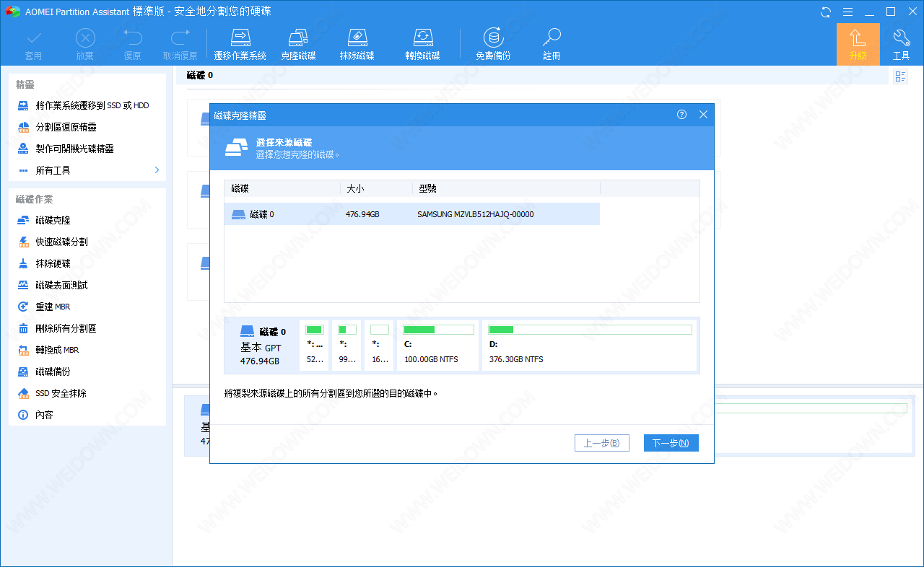The image size is (924, 567).
Task: Click the orange 升級 upgrade button
Action: pos(858,44)
